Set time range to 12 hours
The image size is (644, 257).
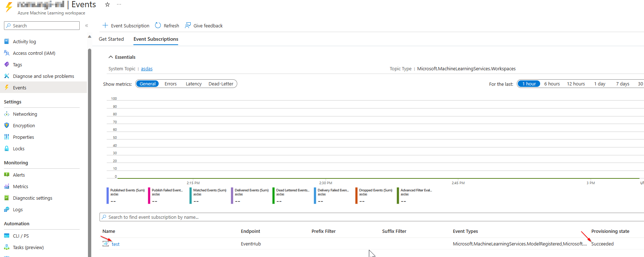576,84
